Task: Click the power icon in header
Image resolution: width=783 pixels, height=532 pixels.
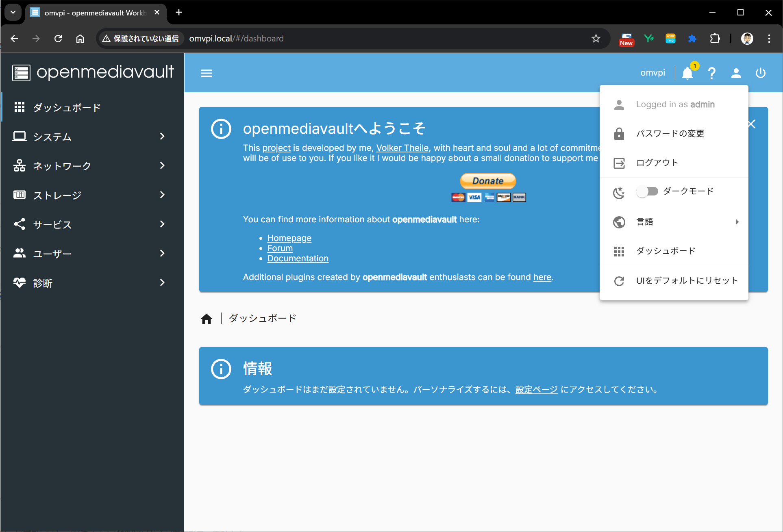Action: click(x=761, y=73)
